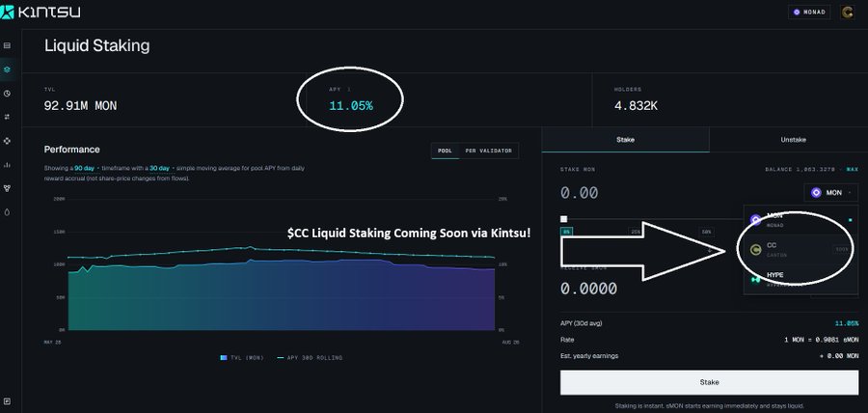This screenshot has height=413, width=868.
Task: Select the highlighted stacked-layers staking sidebar icon
Action: (7, 69)
